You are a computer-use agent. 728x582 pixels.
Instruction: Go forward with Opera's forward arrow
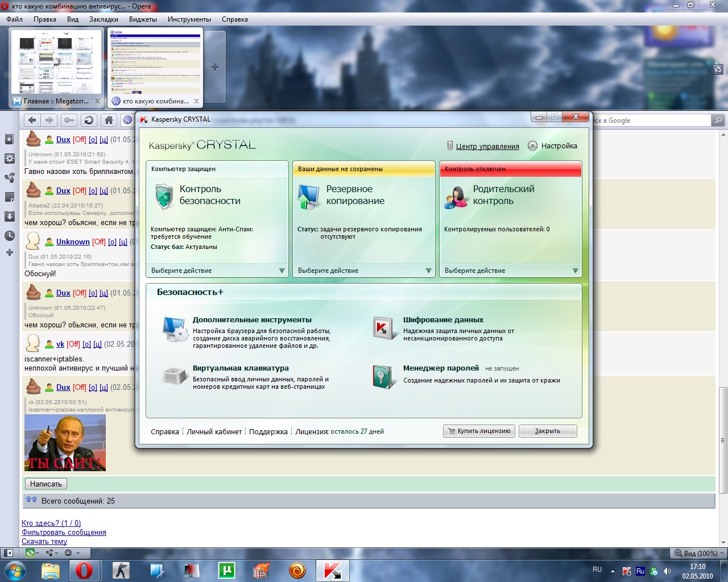(49, 120)
